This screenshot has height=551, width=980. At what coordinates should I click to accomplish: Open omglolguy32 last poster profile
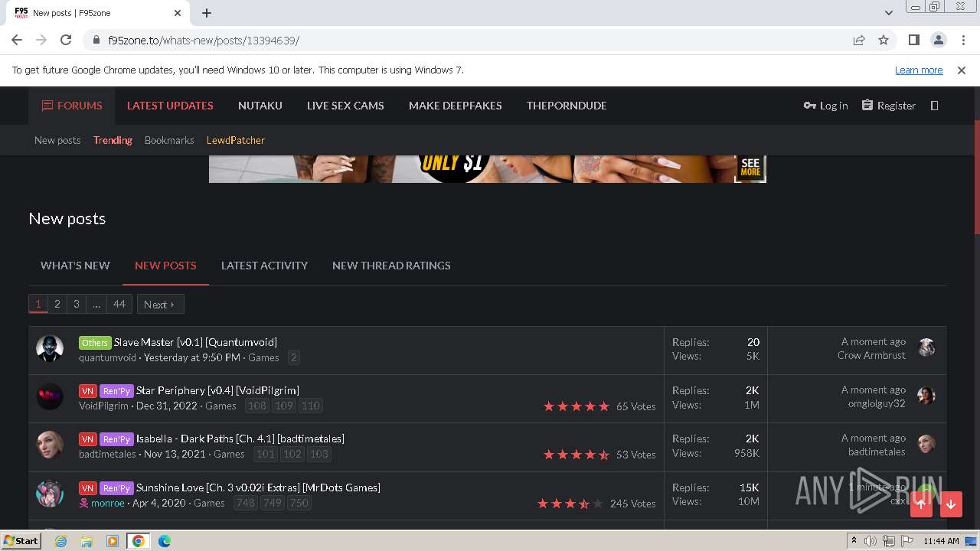(877, 403)
